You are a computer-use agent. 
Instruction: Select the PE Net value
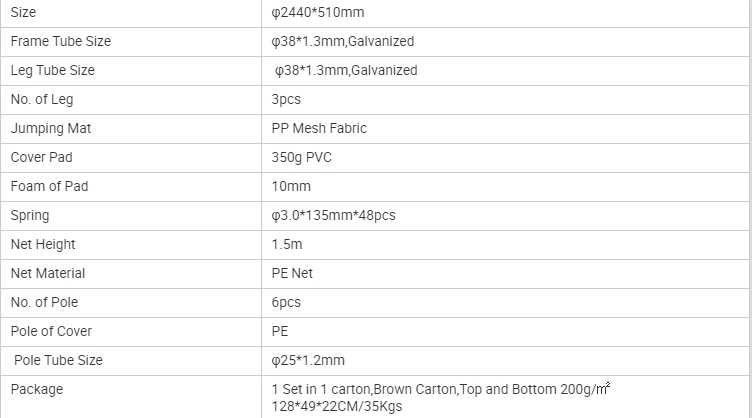coord(292,273)
